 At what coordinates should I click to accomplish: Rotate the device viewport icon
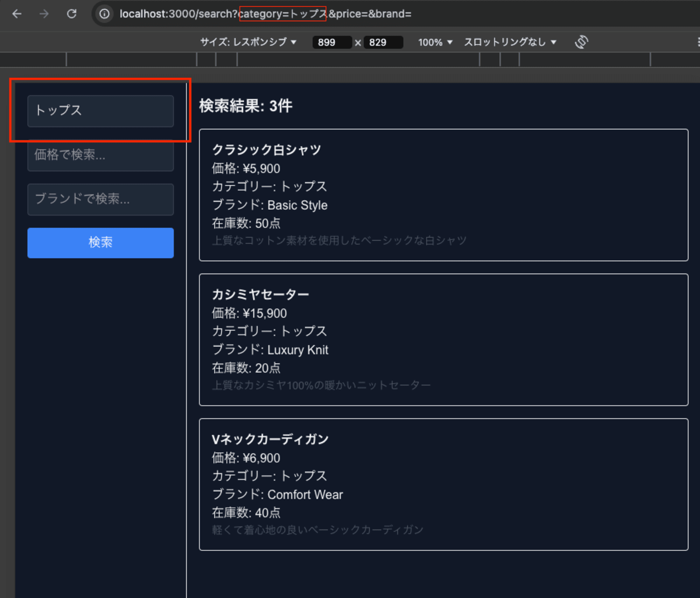(581, 42)
